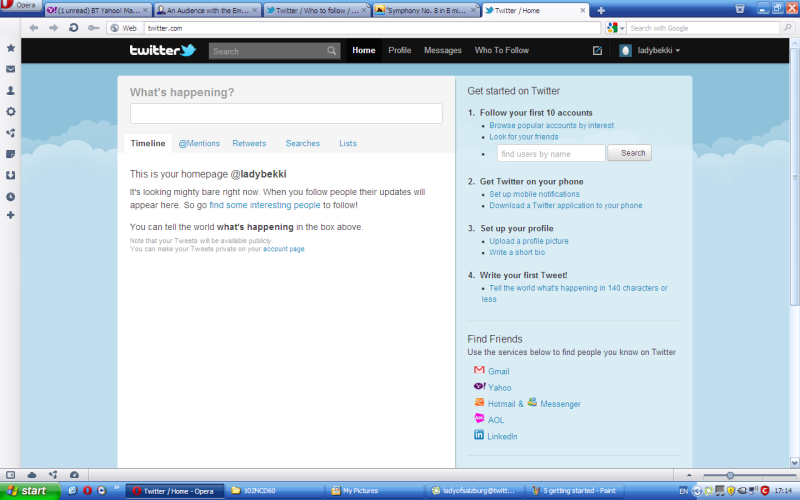This screenshot has height=500, width=800.
Task: Focus the What's happening tweet box
Action: click(286, 113)
